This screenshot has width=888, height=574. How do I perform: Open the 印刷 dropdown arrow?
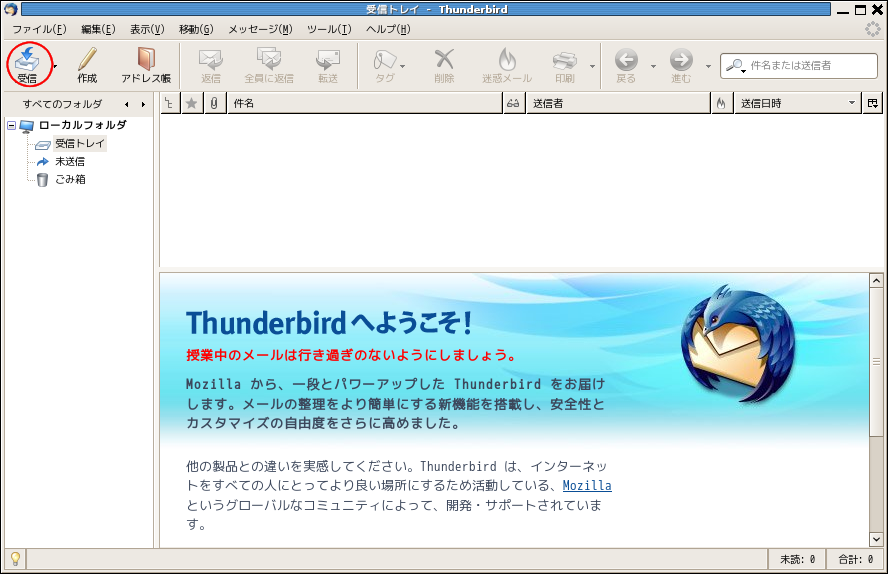pyautogui.click(x=592, y=66)
